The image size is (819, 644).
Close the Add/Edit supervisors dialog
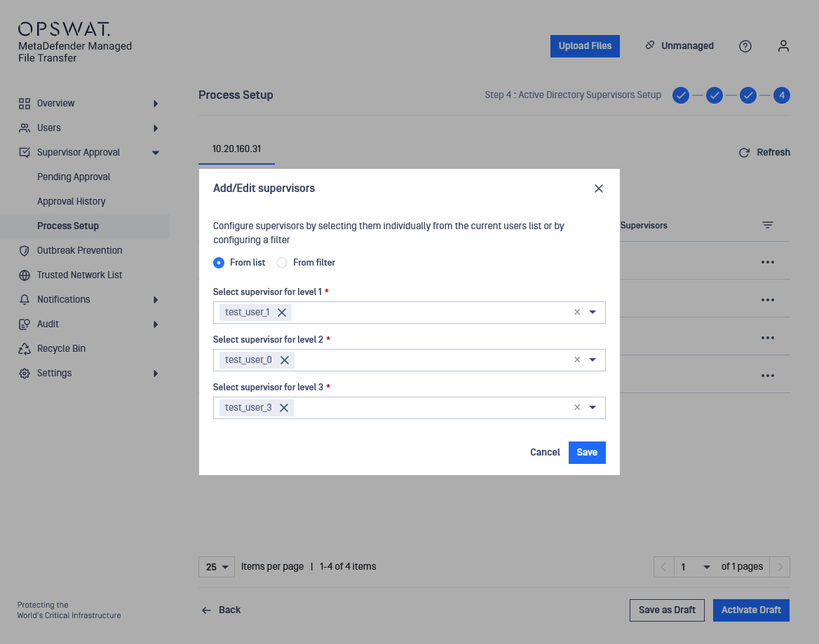tap(599, 189)
